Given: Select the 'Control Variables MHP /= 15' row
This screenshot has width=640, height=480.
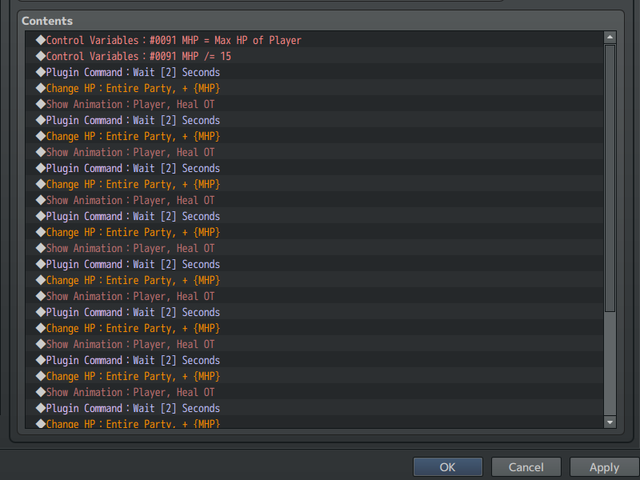Looking at the screenshot, I should tap(314, 56).
